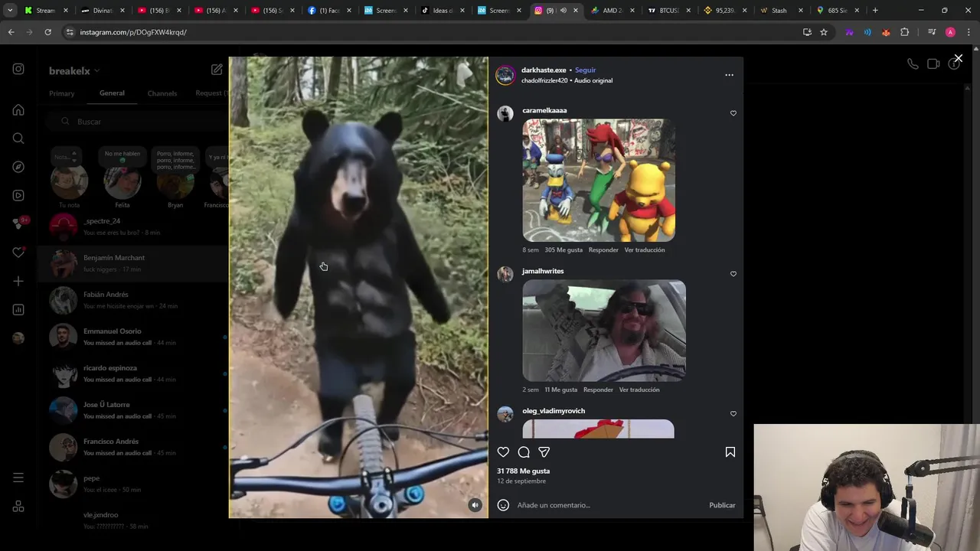Open Create plus icon in the sidebar

tap(18, 281)
